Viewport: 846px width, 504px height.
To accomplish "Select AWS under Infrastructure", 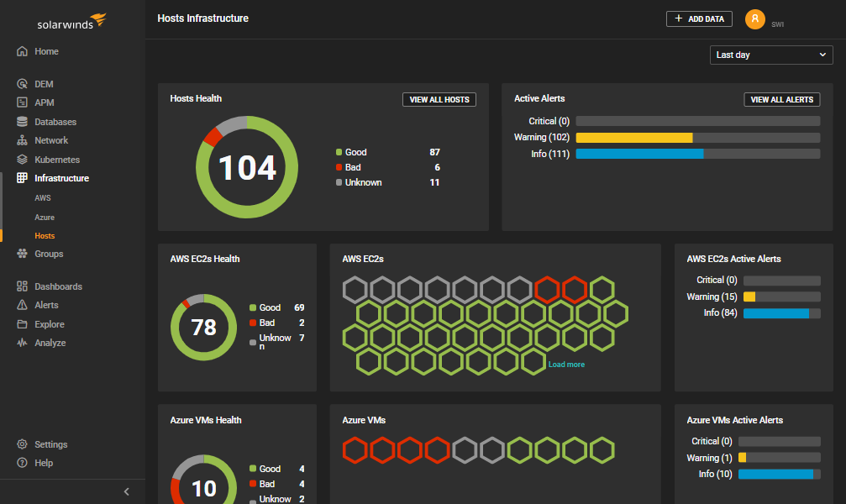I will pos(43,198).
